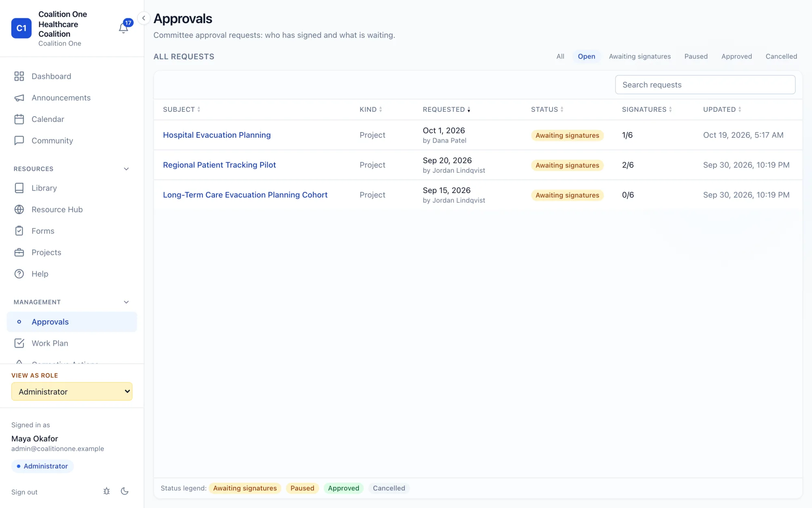This screenshot has height=508, width=812.
Task: Show All requests filter
Action: pyautogui.click(x=560, y=56)
